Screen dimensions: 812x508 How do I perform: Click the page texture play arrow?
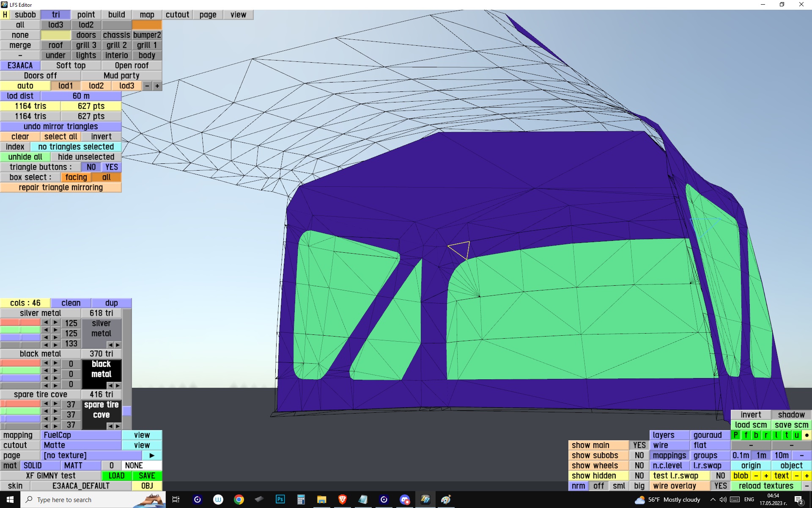[x=152, y=456]
